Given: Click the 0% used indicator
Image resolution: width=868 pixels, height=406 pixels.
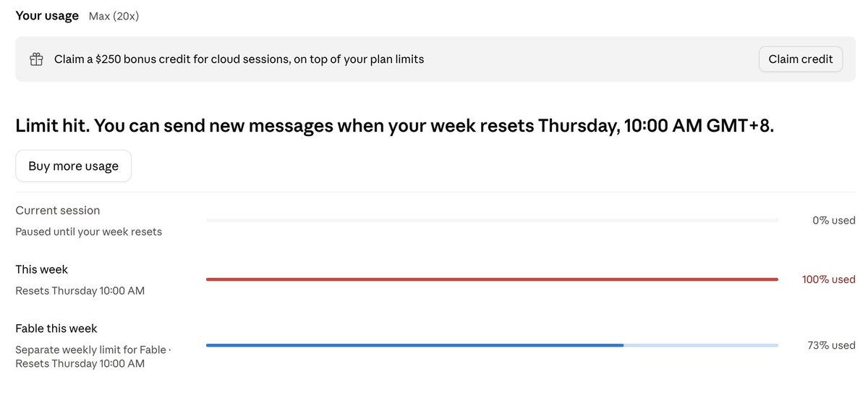Looking at the screenshot, I should 834,220.
